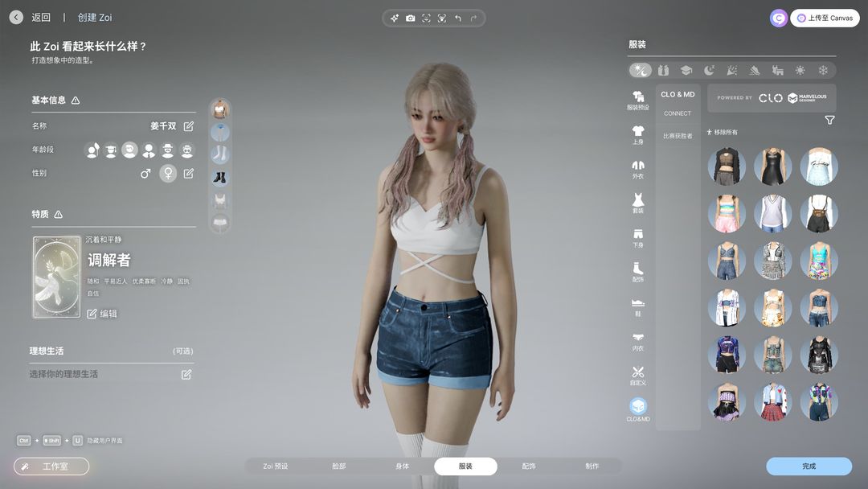Viewport: 868px width, 489px height.
Task: Select the snowflake winter outfit category
Action: point(823,70)
